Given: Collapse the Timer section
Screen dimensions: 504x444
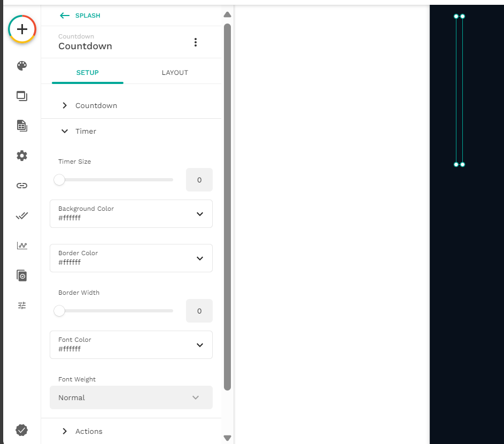Looking at the screenshot, I should [x=131, y=131].
